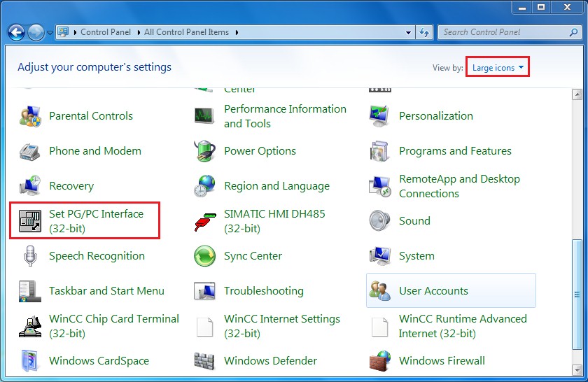Open the Taskbar and Start Menu link
This screenshot has width=588, height=382.
click(x=106, y=291)
